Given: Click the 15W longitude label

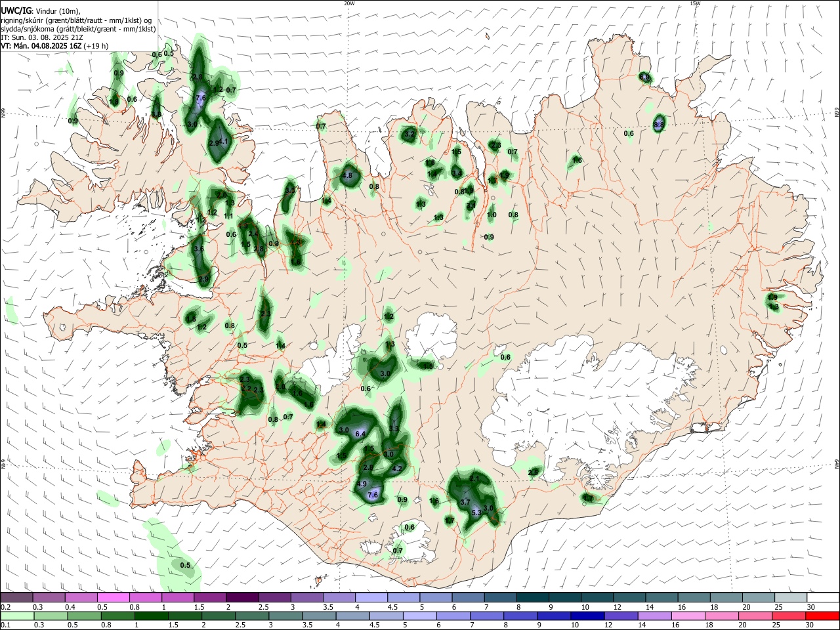Looking at the screenshot, I should 695,3.
